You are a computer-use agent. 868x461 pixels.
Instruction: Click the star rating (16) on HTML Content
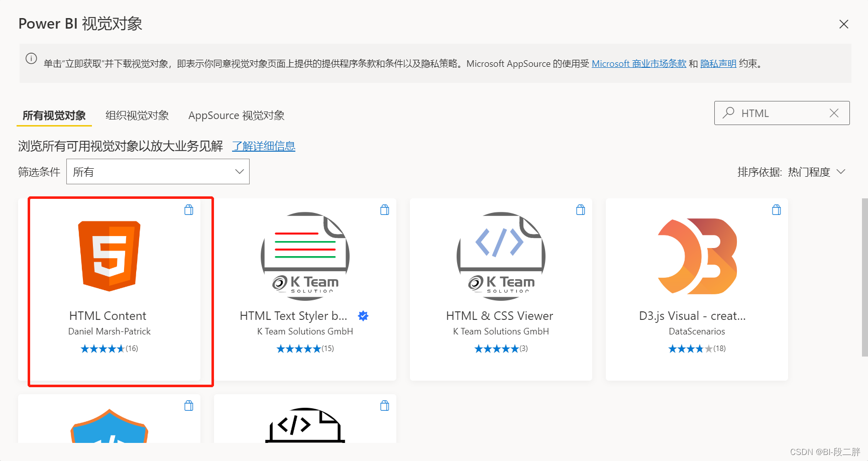[x=110, y=349]
